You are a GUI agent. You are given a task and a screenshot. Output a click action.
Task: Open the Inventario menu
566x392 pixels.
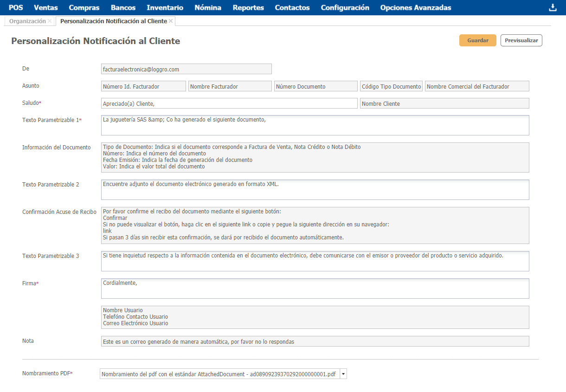[x=165, y=7]
